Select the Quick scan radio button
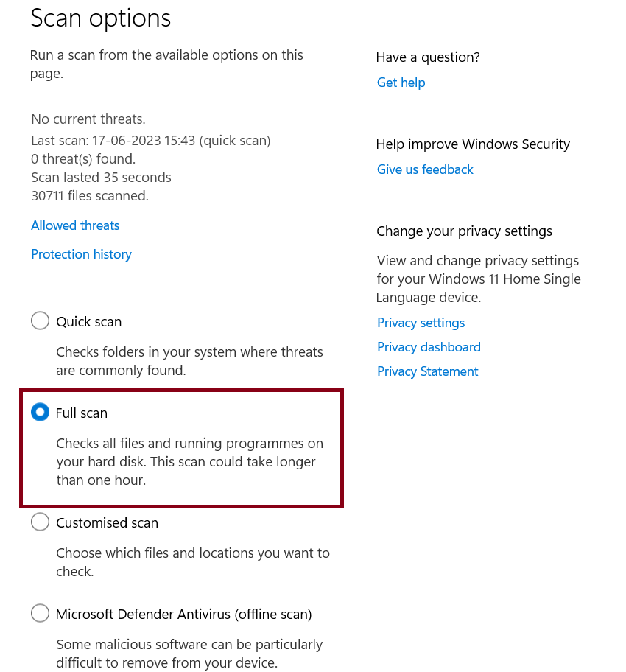 pos(40,321)
